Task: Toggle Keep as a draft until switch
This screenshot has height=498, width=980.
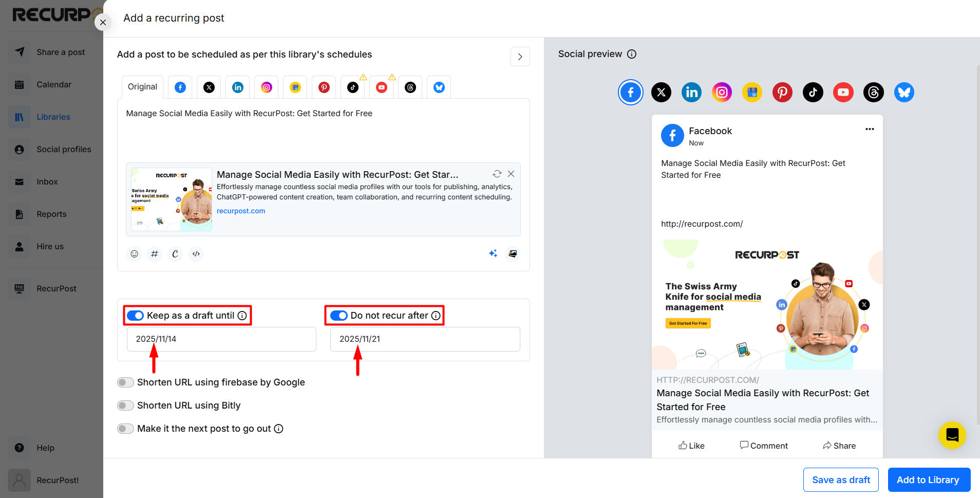Action: [136, 316]
